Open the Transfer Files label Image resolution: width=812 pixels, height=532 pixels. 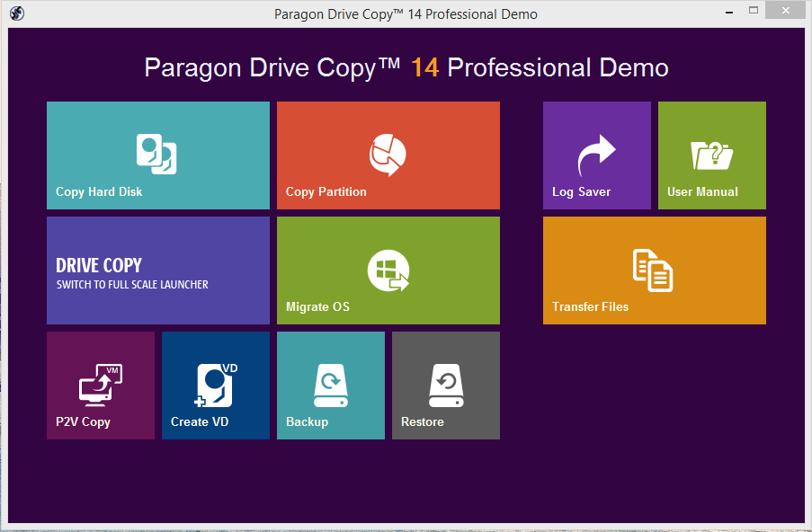[590, 306]
